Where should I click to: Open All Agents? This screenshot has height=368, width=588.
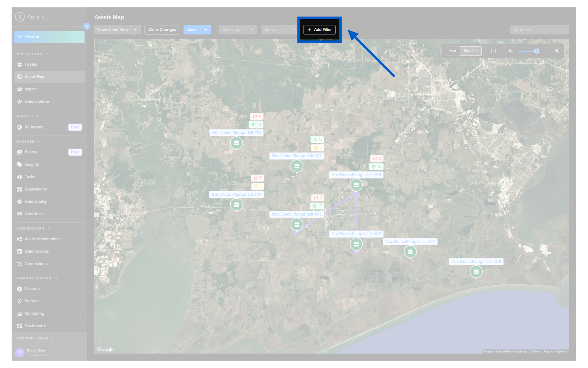pyautogui.click(x=49, y=127)
